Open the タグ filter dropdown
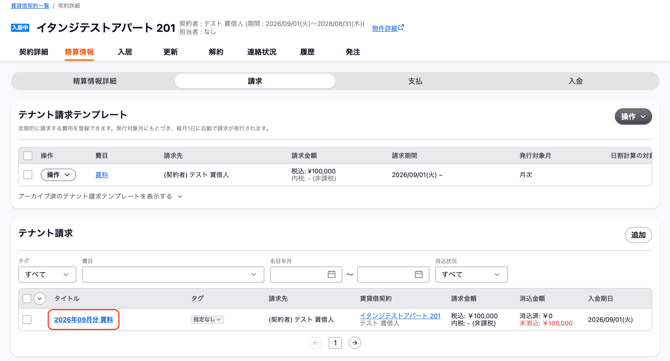 [47, 274]
